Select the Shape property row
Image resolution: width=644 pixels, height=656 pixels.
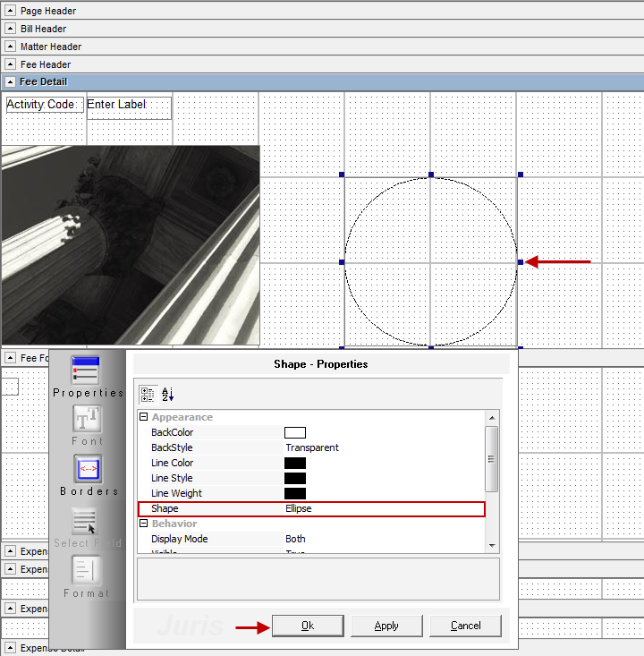pyautogui.click(x=311, y=508)
